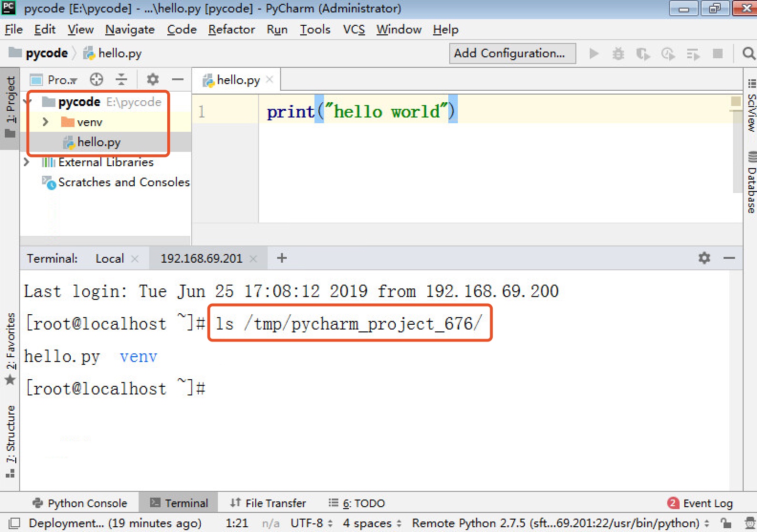Click Collapse All icon in Project panel
757x532 pixels.
click(x=121, y=79)
